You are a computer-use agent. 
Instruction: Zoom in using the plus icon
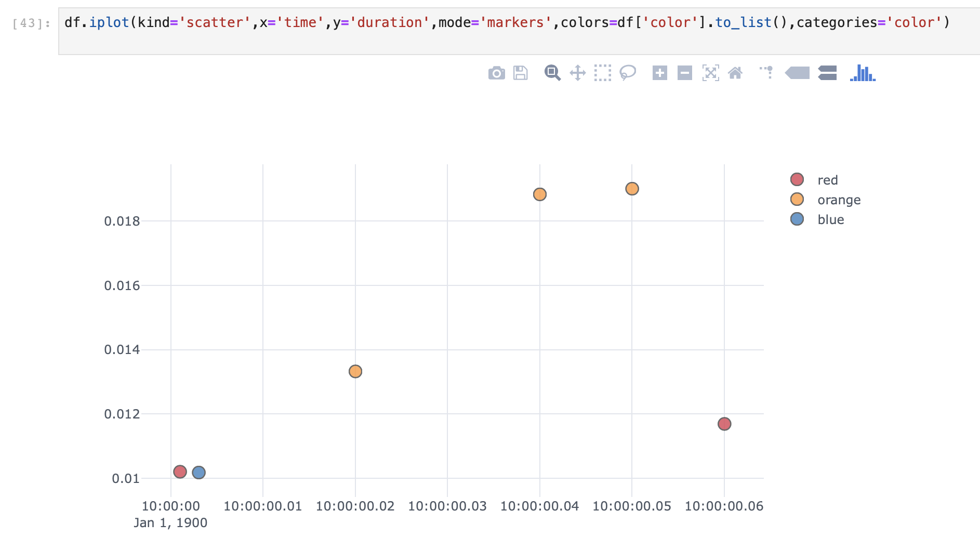[x=660, y=73]
